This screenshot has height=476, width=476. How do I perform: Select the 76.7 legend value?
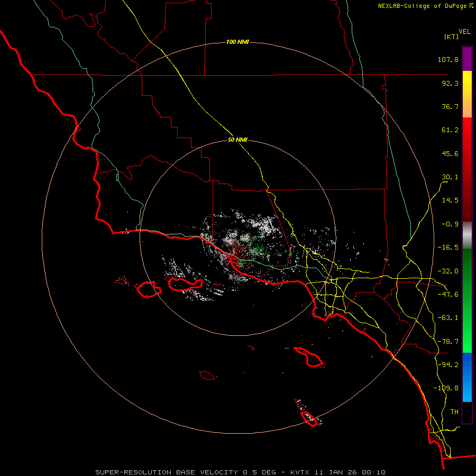pos(450,106)
